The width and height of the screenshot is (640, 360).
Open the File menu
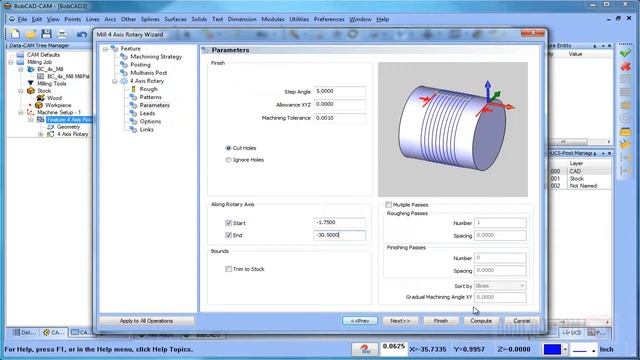[x=22, y=19]
